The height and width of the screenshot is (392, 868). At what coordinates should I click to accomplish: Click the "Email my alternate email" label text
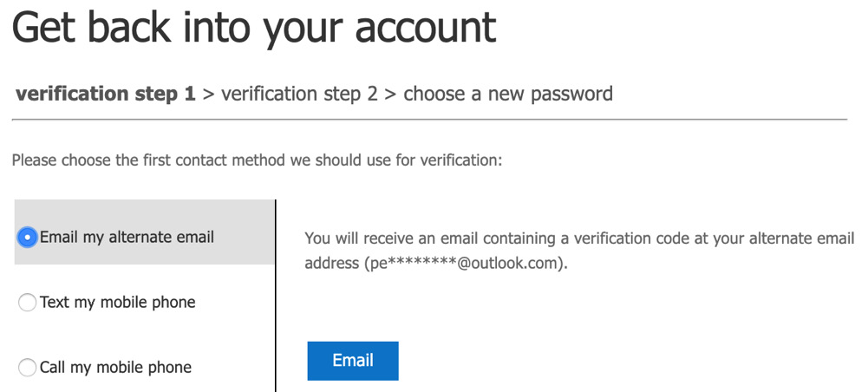click(127, 237)
